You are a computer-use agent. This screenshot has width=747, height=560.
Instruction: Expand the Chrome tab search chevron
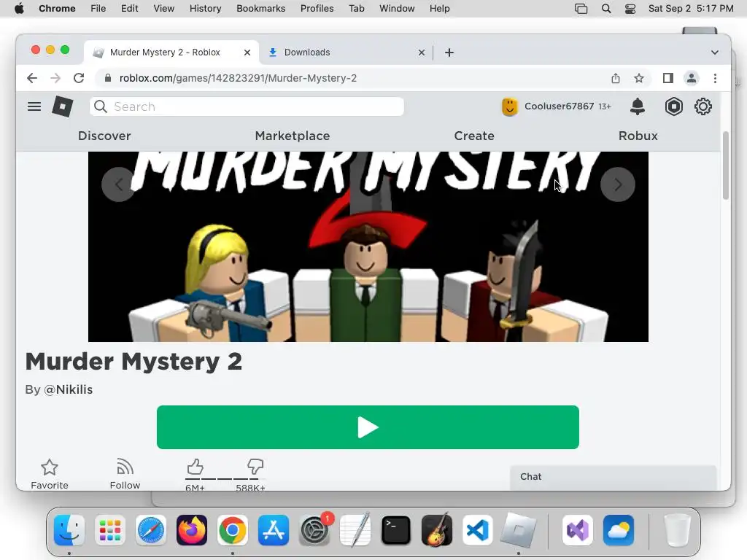pyautogui.click(x=715, y=52)
